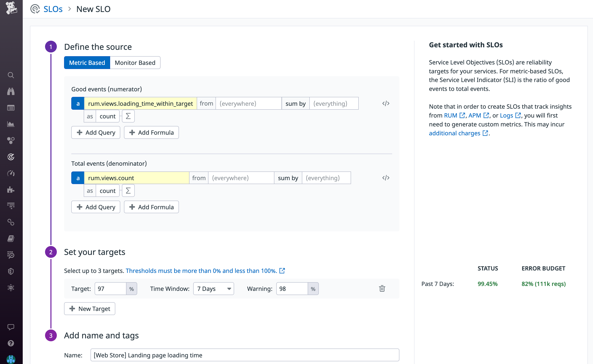Open the Notebooks icon in the sidebar
This screenshot has height=364, width=593.
pyautogui.click(x=11, y=238)
